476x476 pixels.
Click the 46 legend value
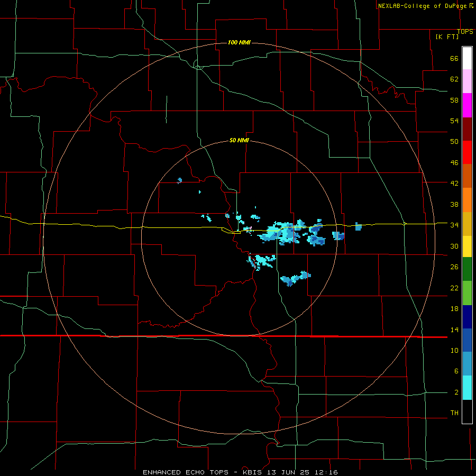(x=454, y=163)
